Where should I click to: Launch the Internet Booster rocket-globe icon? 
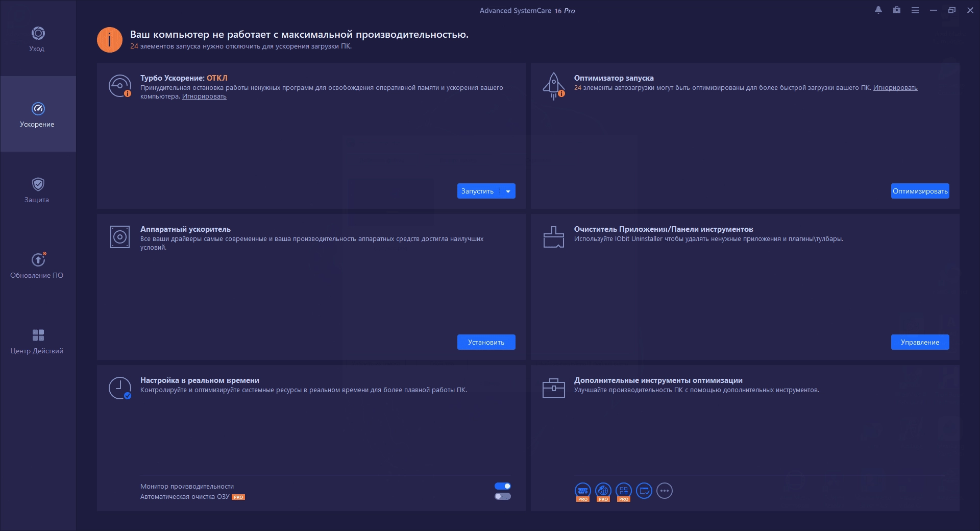(603, 491)
